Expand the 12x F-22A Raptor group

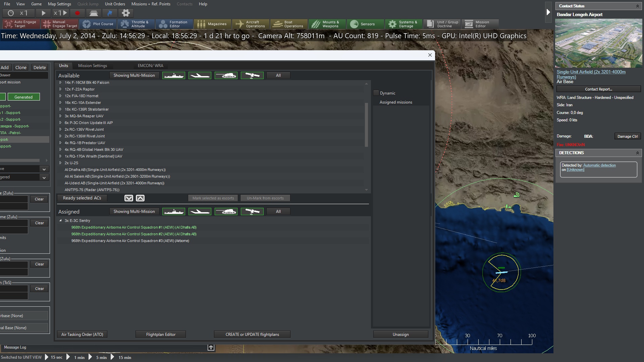60,89
